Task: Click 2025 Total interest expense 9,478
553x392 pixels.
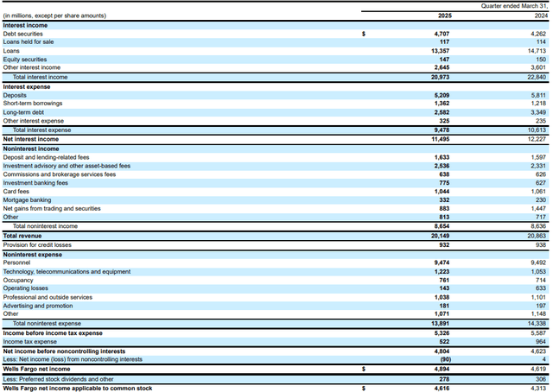Action: point(442,130)
